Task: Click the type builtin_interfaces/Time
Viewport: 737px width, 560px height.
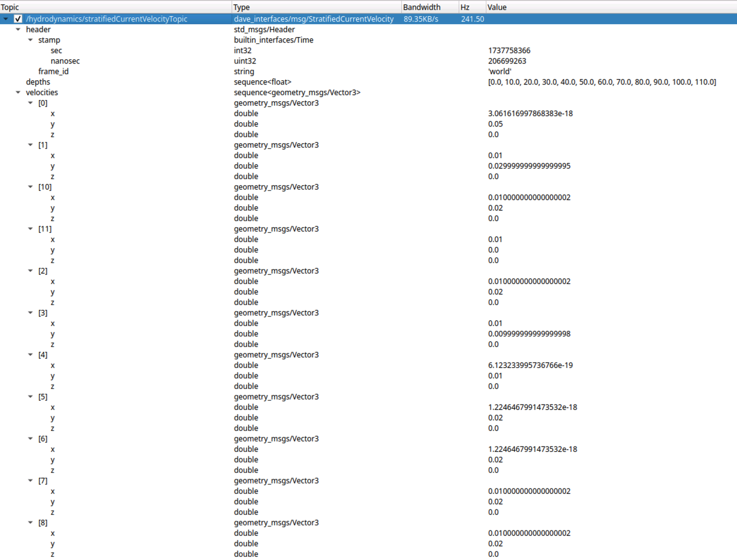Action: coord(273,40)
